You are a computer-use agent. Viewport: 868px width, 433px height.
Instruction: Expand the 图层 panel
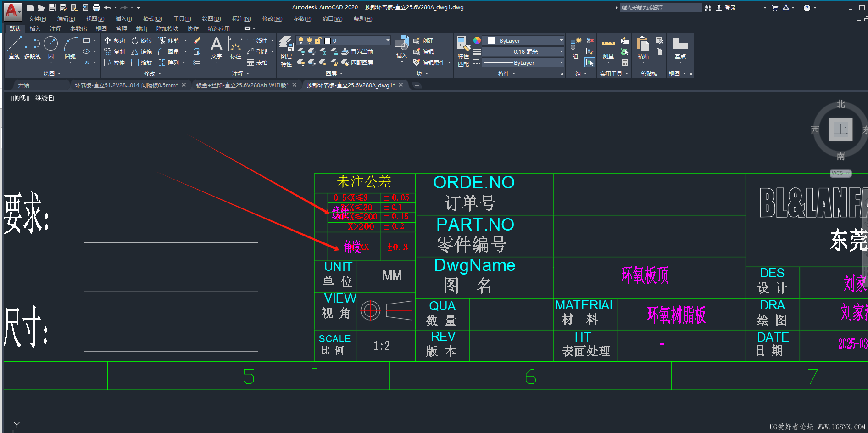pyautogui.click(x=334, y=73)
